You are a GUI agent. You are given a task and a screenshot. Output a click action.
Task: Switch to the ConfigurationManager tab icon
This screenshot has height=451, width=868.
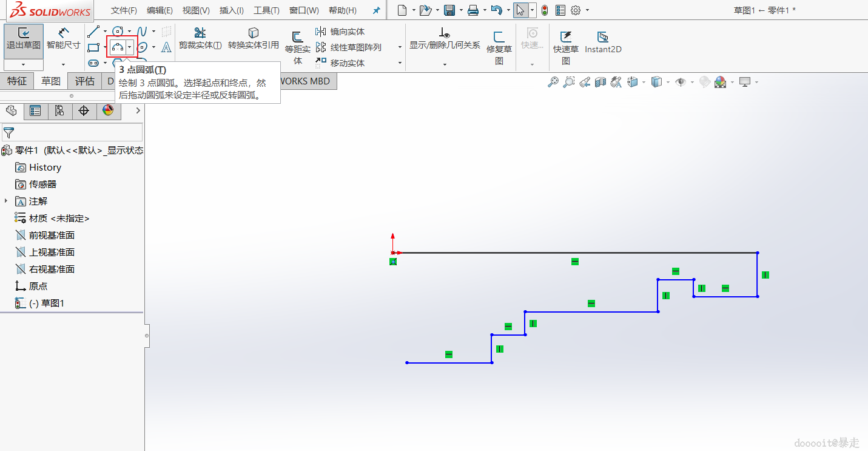[59, 110]
